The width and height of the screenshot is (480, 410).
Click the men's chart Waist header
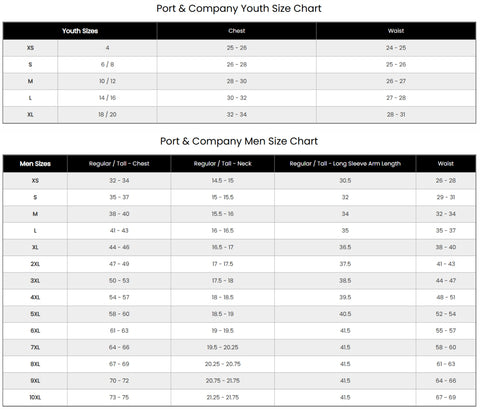coord(446,164)
